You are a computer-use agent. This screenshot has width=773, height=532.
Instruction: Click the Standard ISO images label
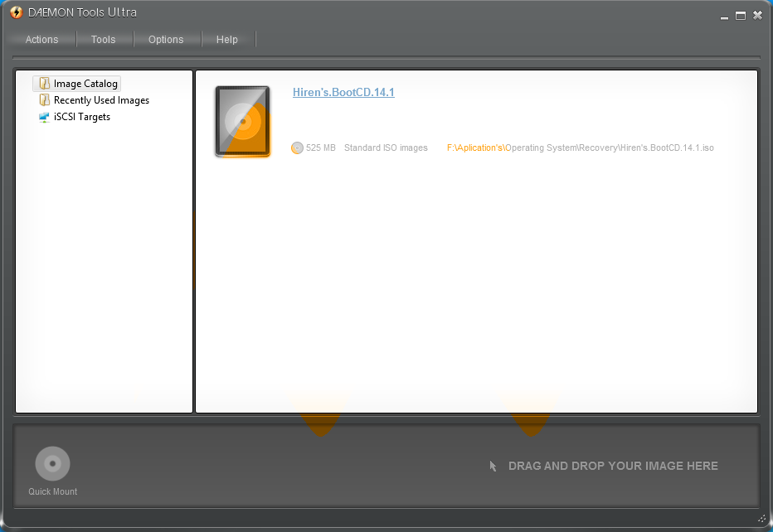click(x=386, y=148)
